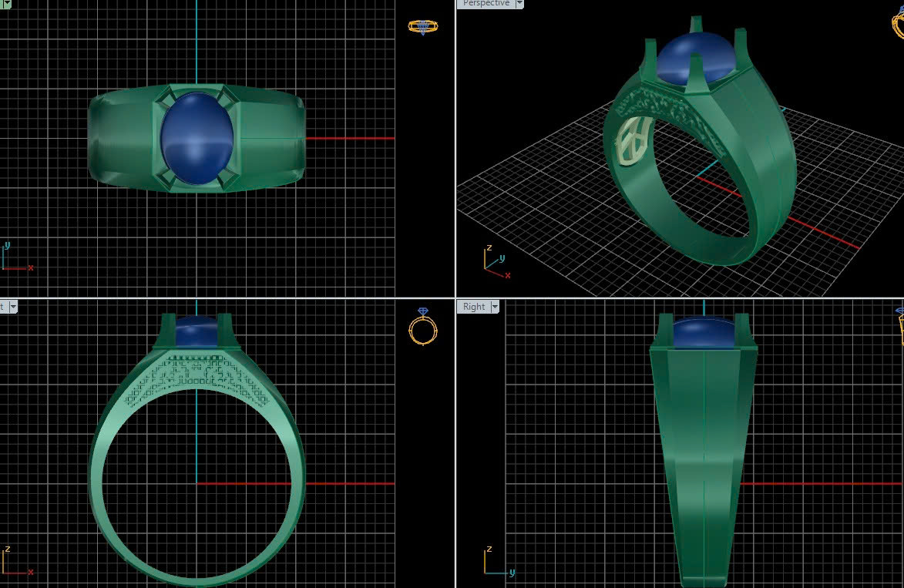Image resolution: width=904 pixels, height=588 pixels.
Task: Select the ring band bottom in front view
Action: tap(197, 575)
